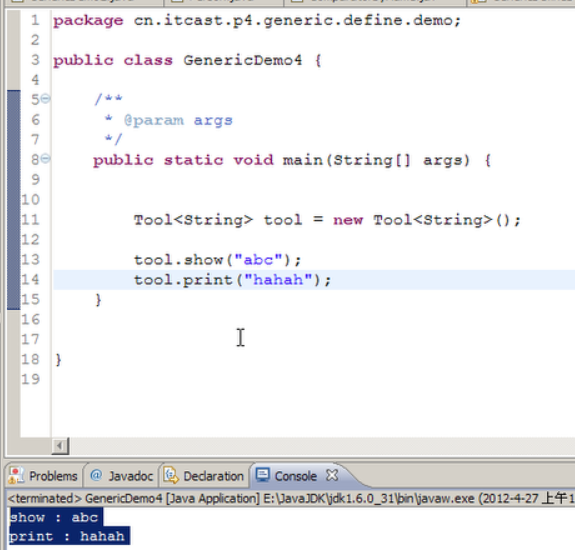
Task: Click the tool.print("hahah") statement
Action: (x=232, y=280)
